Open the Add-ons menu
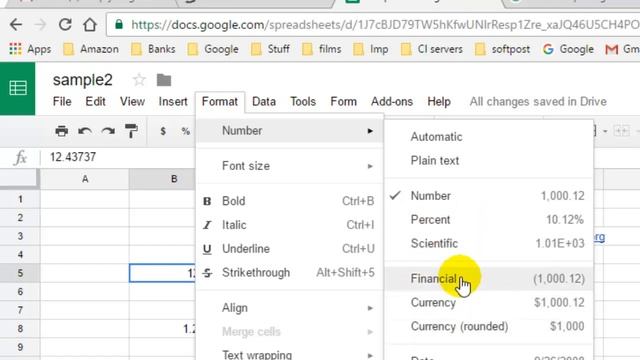Viewport: 640px width, 360px height. pos(392,102)
